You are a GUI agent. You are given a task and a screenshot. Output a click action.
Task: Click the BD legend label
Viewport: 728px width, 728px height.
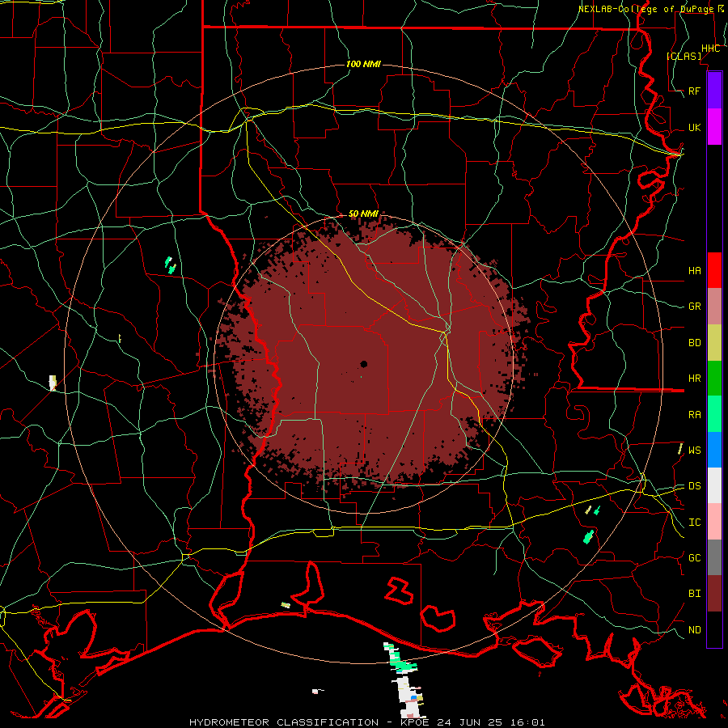pyautogui.click(x=694, y=343)
